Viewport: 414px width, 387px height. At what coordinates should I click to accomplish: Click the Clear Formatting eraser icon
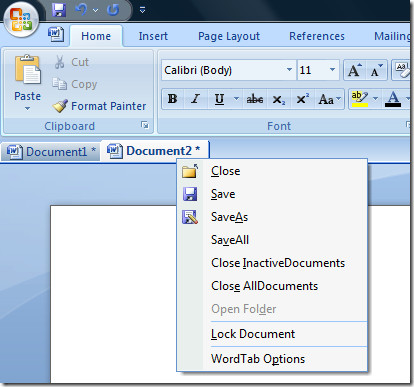click(401, 70)
